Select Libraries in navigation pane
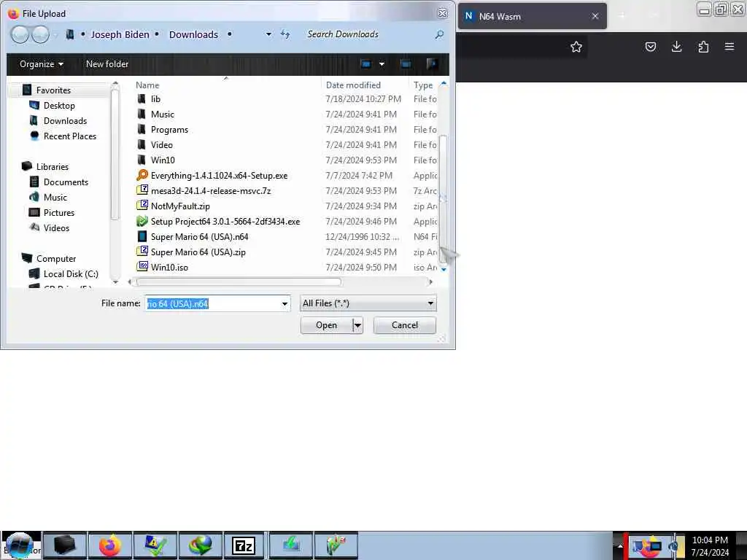Viewport: 747px width, 560px height. (53, 167)
